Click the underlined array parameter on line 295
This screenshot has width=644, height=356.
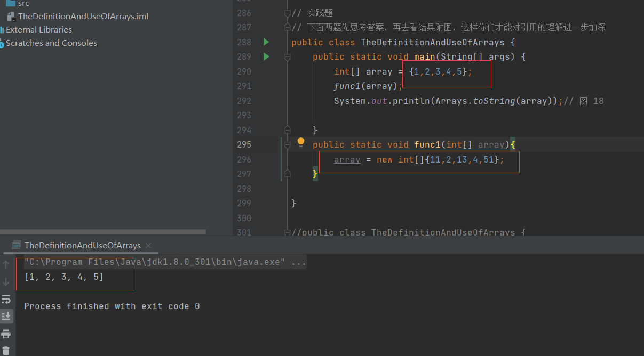pyautogui.click(x=491, y=144)
